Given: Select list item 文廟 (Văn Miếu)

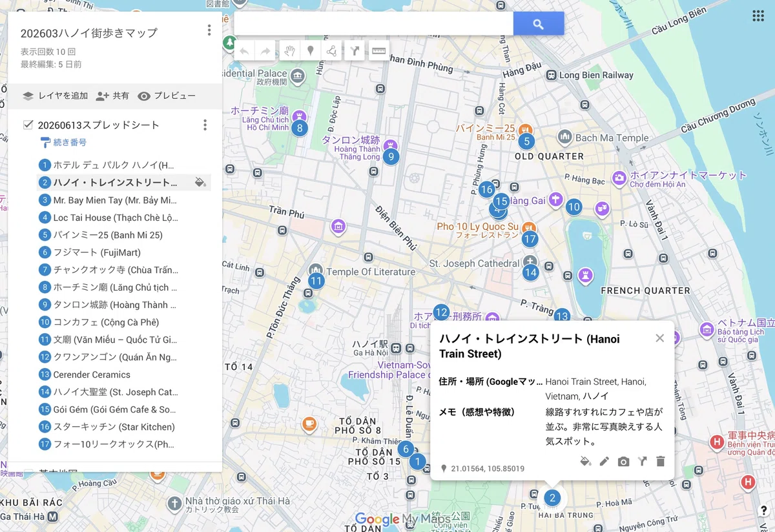Looking at the screenshot, I should (x=125, y=340).
